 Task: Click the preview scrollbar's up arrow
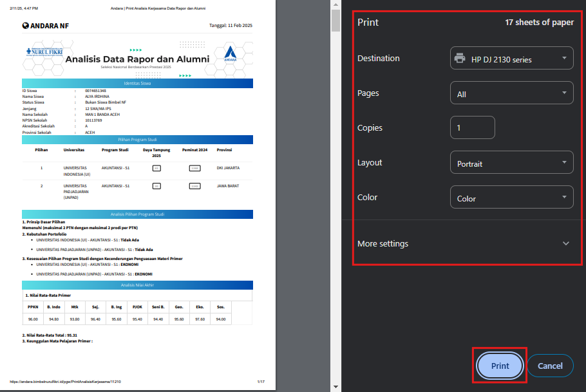[x=335, y=5]
